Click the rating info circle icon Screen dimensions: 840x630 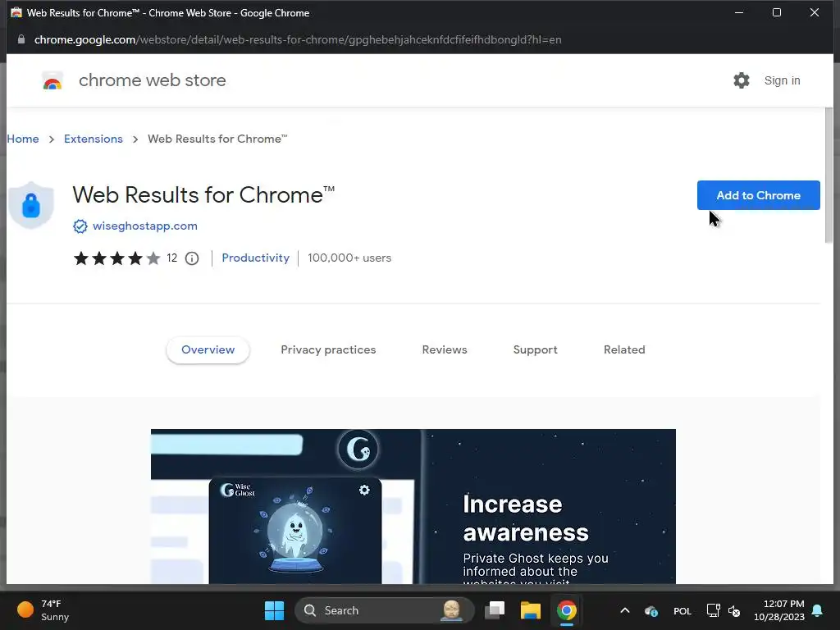192,258
